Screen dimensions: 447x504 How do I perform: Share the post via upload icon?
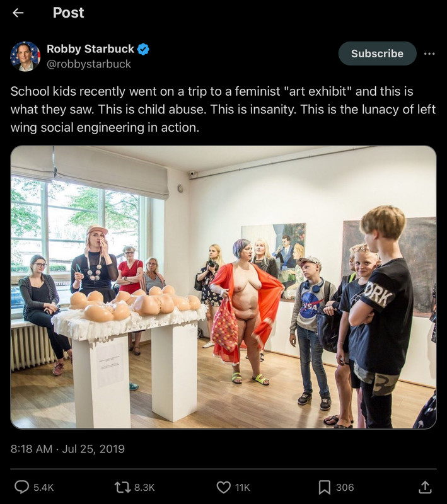(x=425, y=486)
